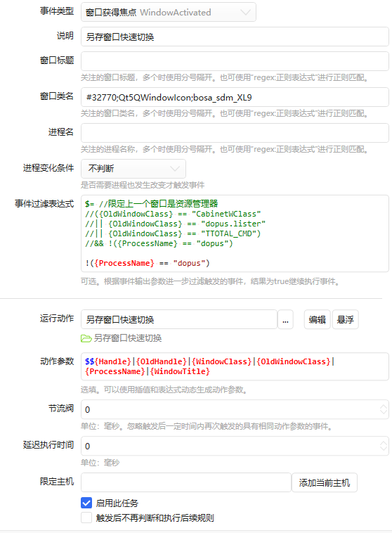Click the chevron arrow of 事件类型 combo box
Image resolution: width=392 pixels, height=533 pixels.
click(x=245, y=12)
